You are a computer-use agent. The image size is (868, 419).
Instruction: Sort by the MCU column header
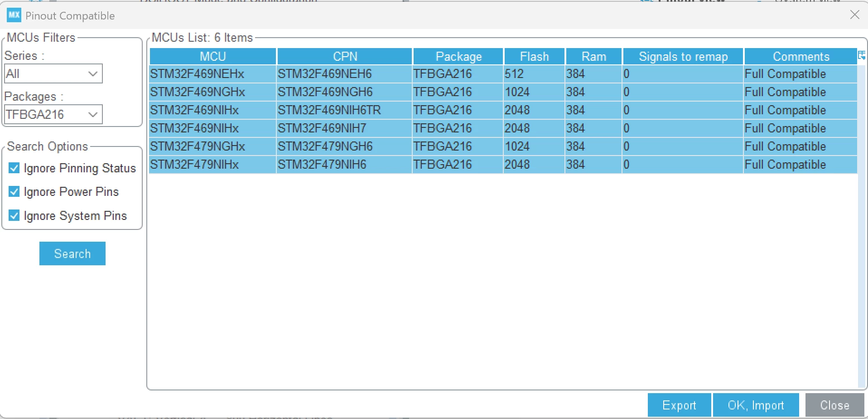click(213, 56)
